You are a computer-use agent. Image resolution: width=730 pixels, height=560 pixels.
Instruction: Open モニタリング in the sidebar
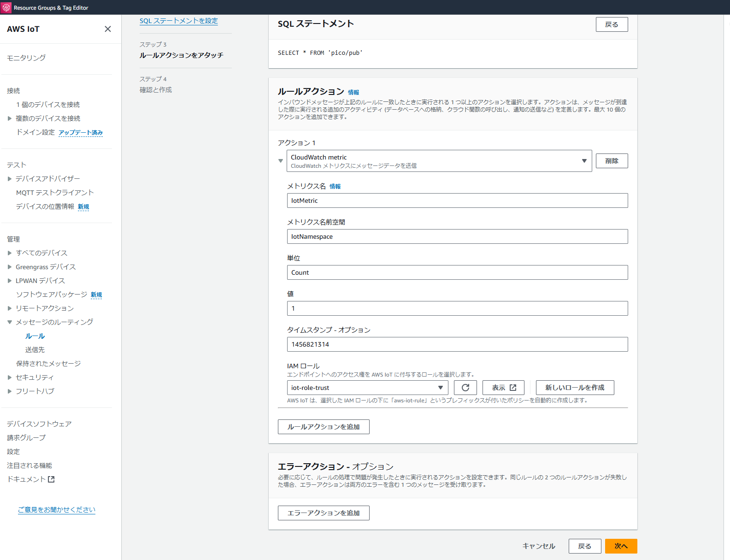[x=26, y=58]
